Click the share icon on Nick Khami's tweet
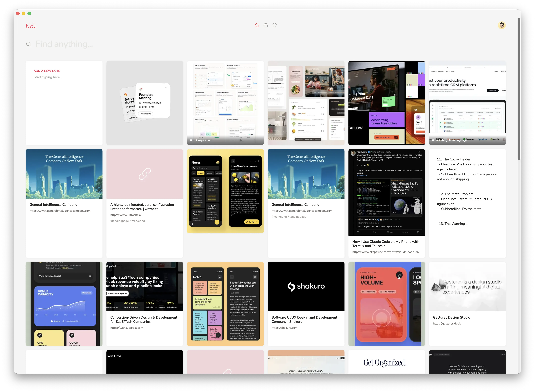Viewport: 535px width, 392px height. 422,233
